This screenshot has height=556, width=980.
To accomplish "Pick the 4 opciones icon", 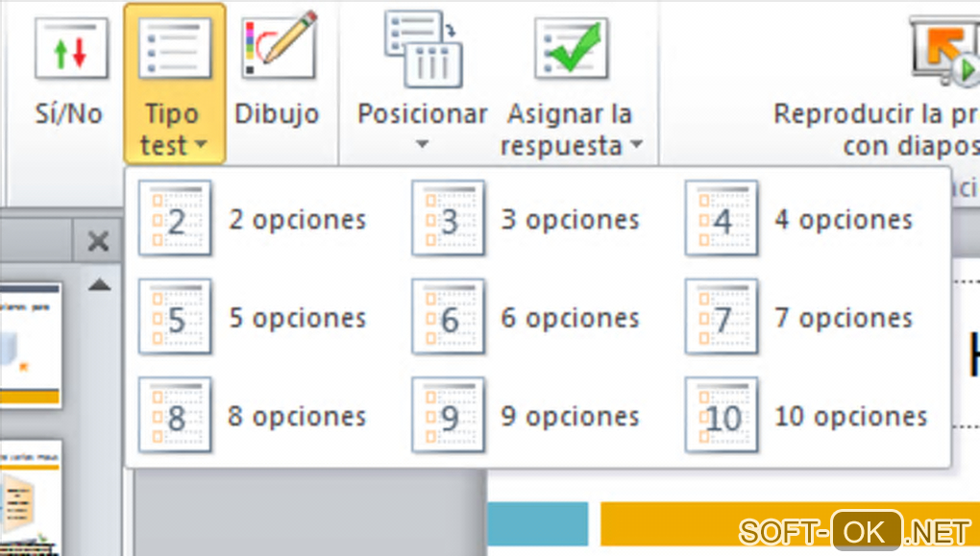I will click(x=722, y=219).
